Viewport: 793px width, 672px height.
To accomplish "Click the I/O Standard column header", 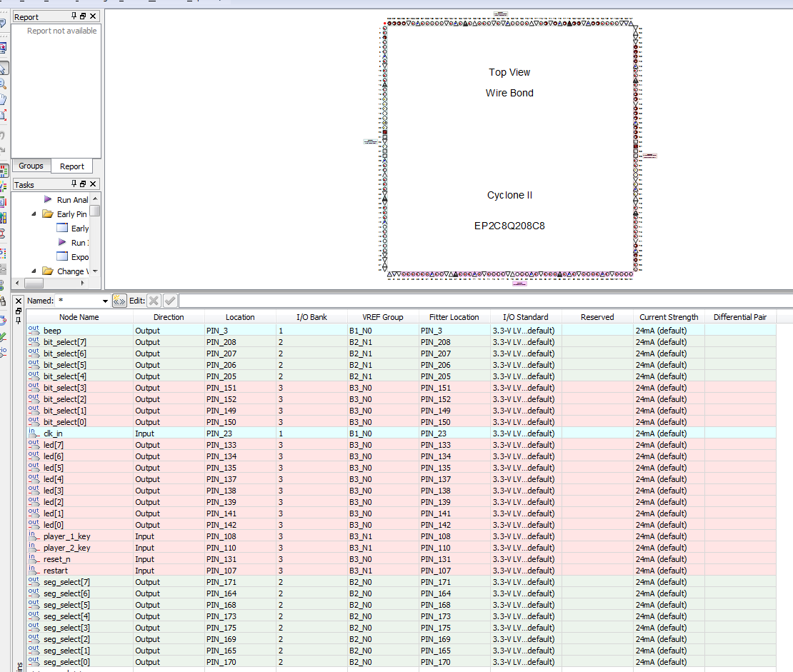I will 525,317.
